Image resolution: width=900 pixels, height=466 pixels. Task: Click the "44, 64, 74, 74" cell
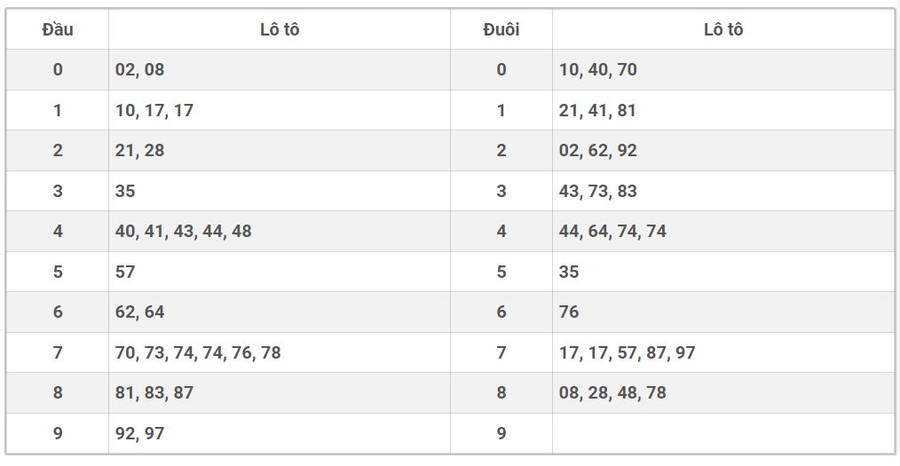(612, 231)
